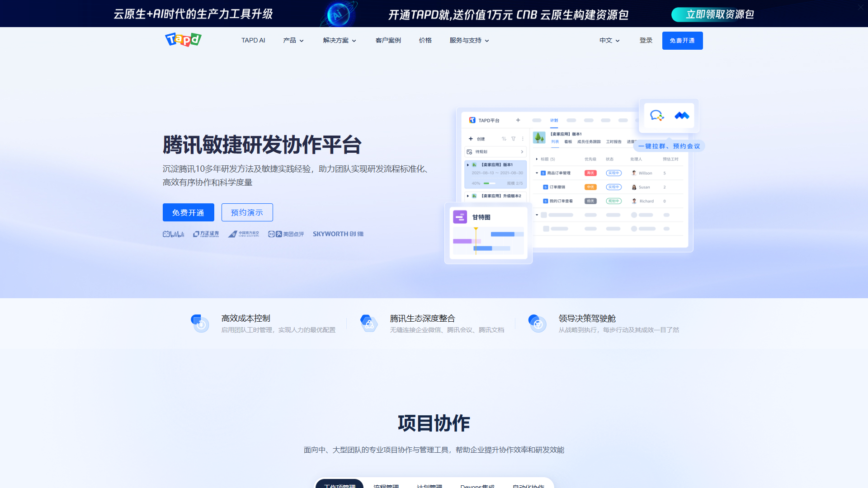The image size is (868, 488).
Task: Click 免费开通 button in the navigation bar
Action: [x=683, y=41]
